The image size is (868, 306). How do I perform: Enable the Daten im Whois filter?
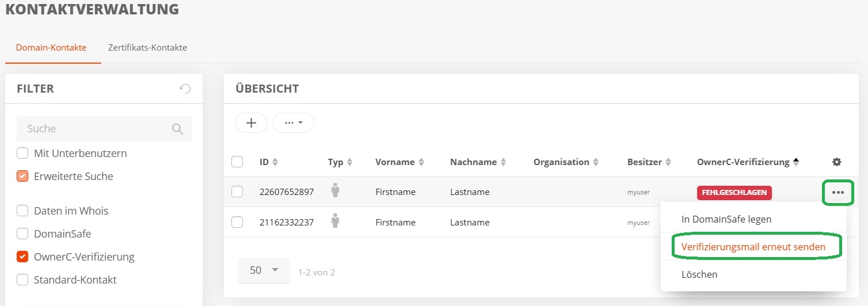(22, 211)
